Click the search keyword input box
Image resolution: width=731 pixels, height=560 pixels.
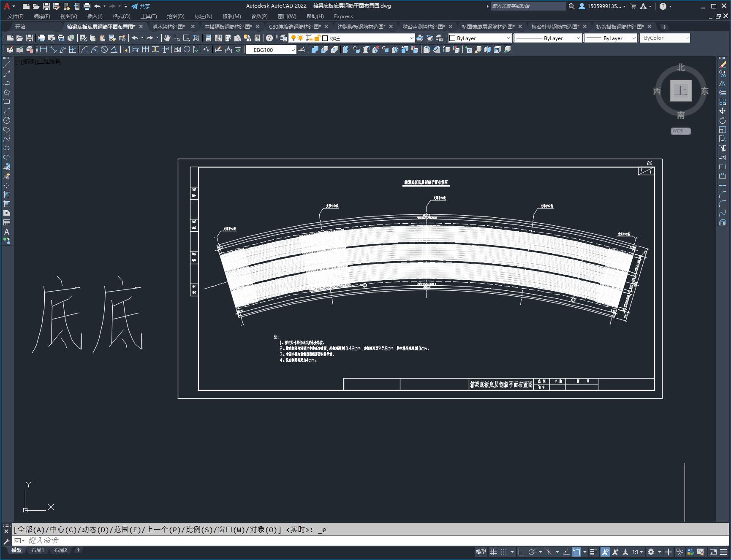click(x=528, y=6)
